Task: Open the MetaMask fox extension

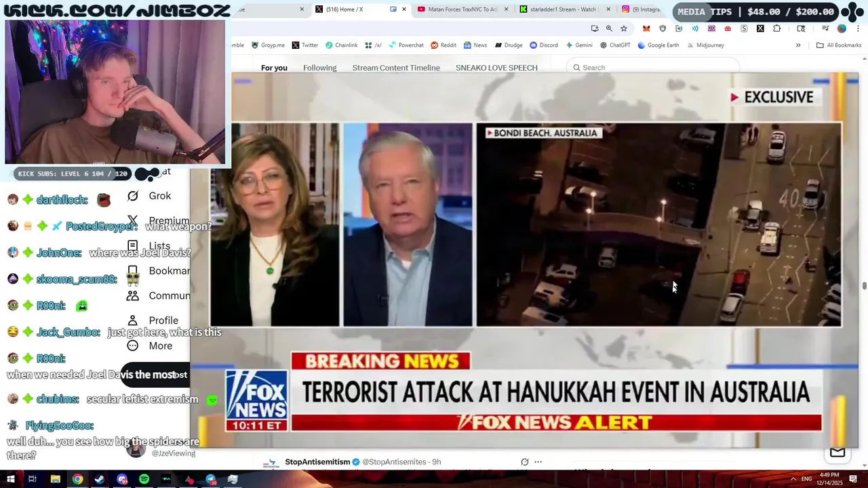Action: [646, 28]
